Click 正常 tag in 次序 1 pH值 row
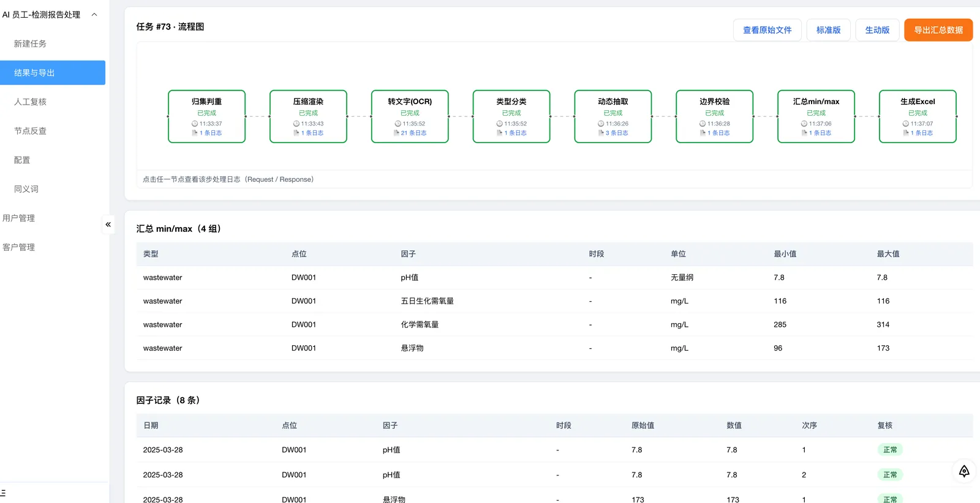Image resolution: width=980 pixels, height=503 pixels. coord(890,450)
